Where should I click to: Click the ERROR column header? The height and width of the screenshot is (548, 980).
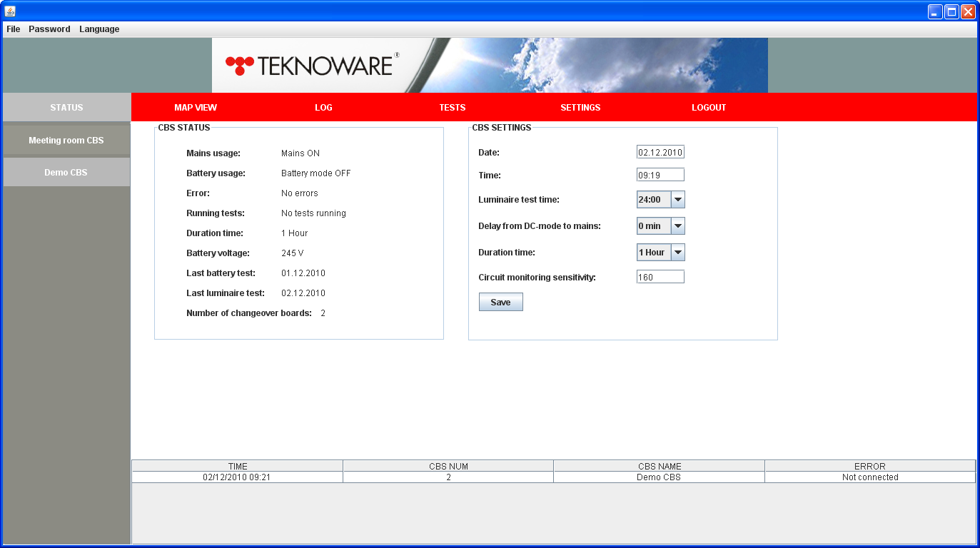(x=870, y=466)
